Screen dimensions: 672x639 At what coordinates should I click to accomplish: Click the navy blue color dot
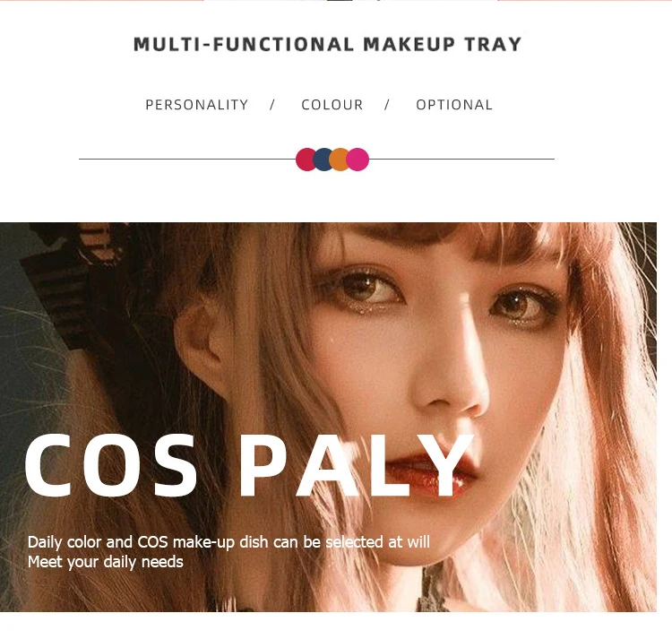(x=323, y=160)
